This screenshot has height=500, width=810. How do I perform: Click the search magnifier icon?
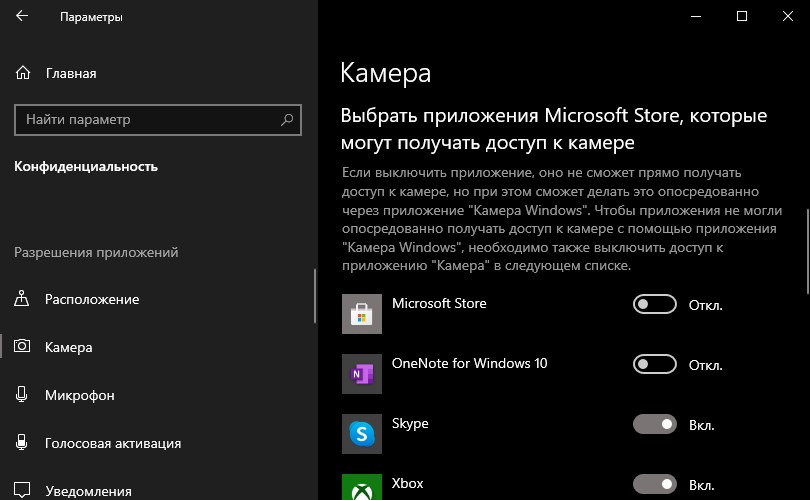287,120
